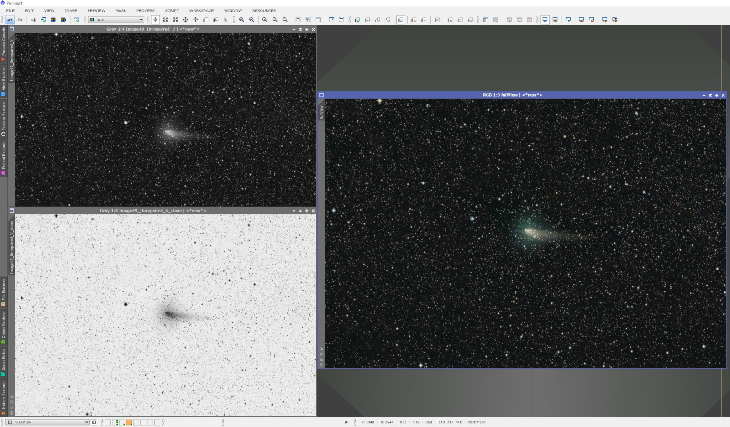730x427 pixels.
Task: Click the Zoom to Fit magnifier icon
Action: coord(264,20)
